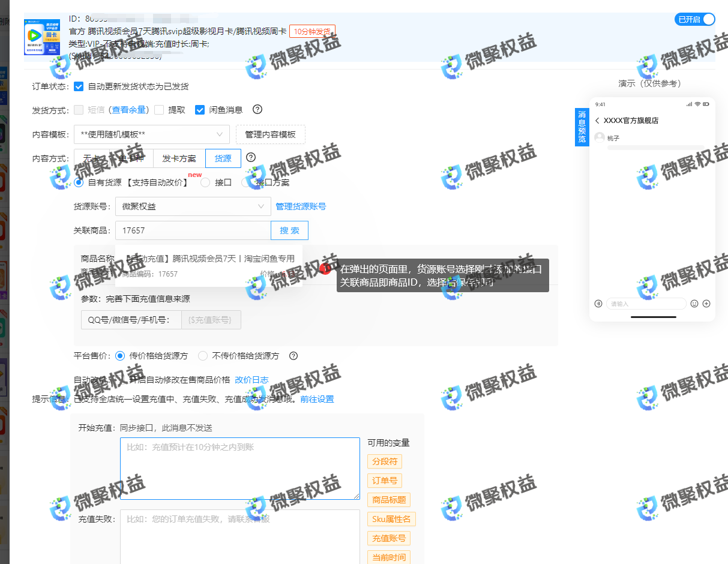Uncheck 自动更新发货状态为已发货
728x564 pixels.
79,86
